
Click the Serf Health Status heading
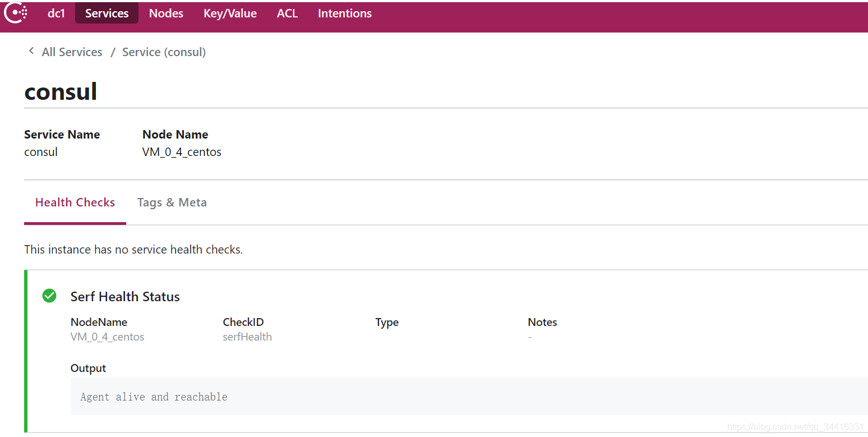point(125,297)
